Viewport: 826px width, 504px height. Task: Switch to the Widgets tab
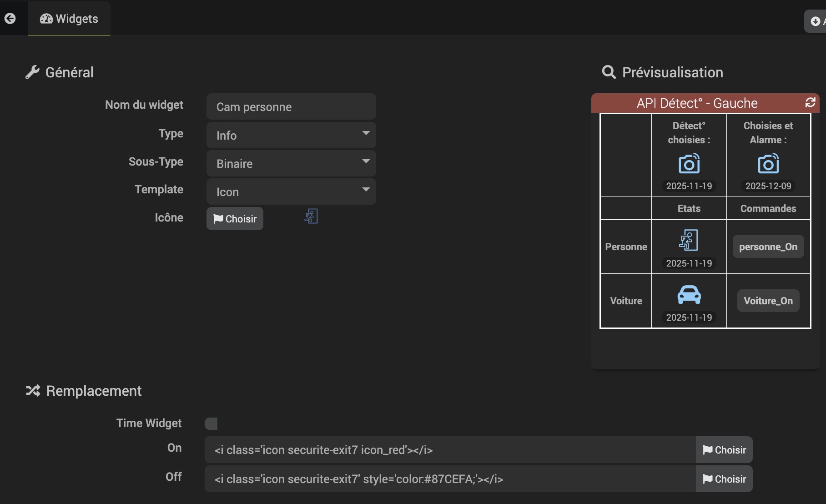[x=69, y=19]
